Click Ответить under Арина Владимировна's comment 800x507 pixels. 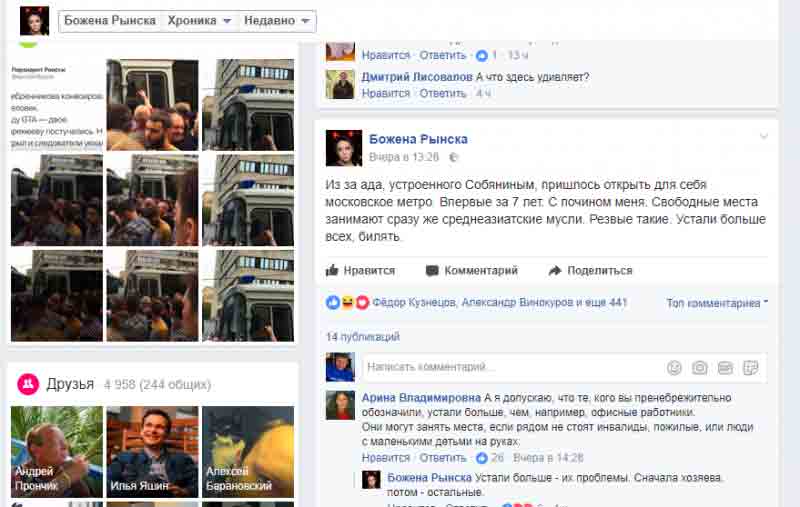point(442,458)
